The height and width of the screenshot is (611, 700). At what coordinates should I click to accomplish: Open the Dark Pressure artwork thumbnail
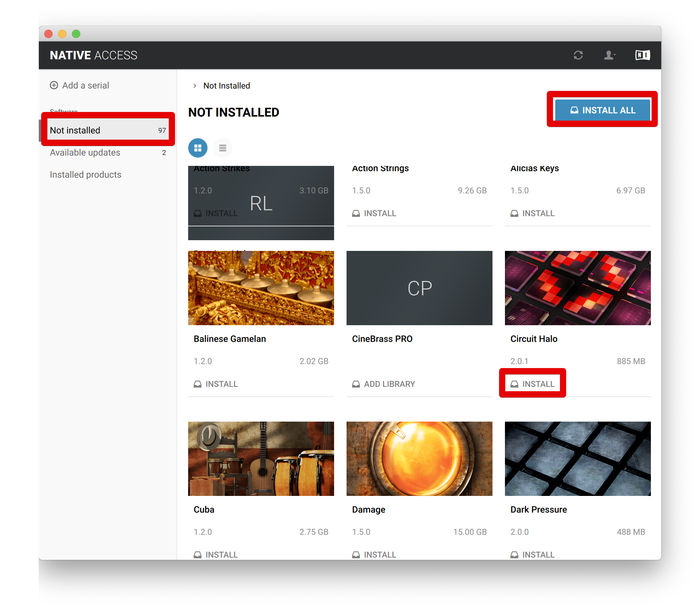pos(578,459)
